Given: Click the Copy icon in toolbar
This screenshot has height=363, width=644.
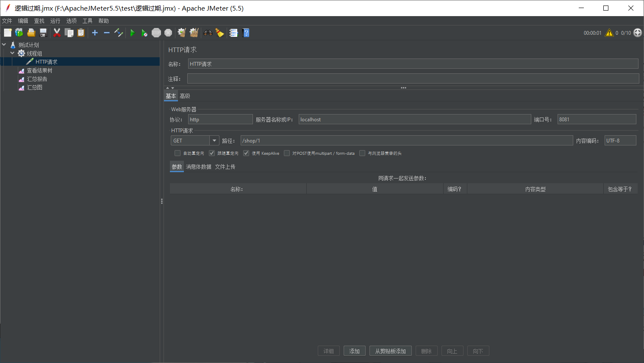Looking at the screenshot, I should [x=69, y=33].
